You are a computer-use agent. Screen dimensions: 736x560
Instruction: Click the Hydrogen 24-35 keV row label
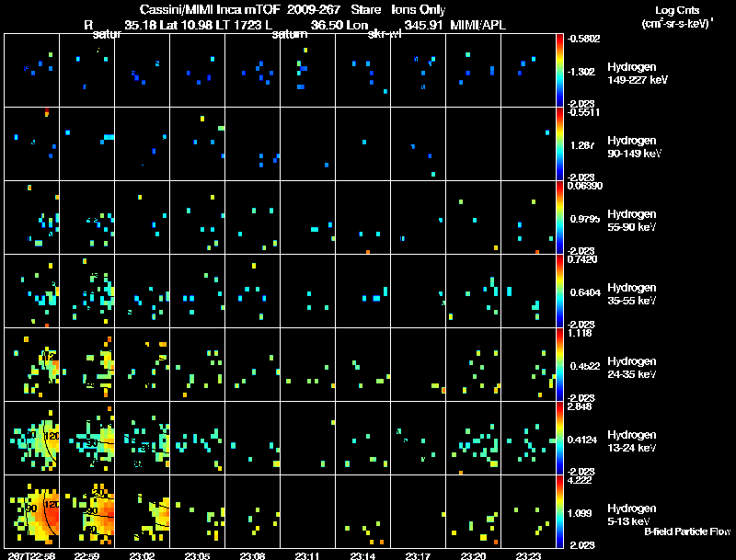tap(631, 368)
